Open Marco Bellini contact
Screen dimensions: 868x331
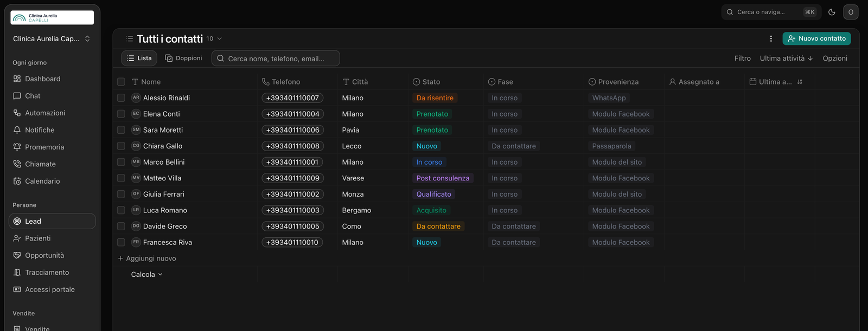pyautogui.click(x=164, y=162)
